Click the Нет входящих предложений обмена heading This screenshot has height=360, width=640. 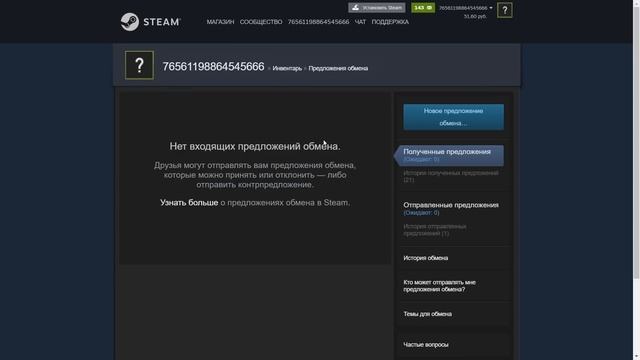pyautogui.click(x=255, y=146)
